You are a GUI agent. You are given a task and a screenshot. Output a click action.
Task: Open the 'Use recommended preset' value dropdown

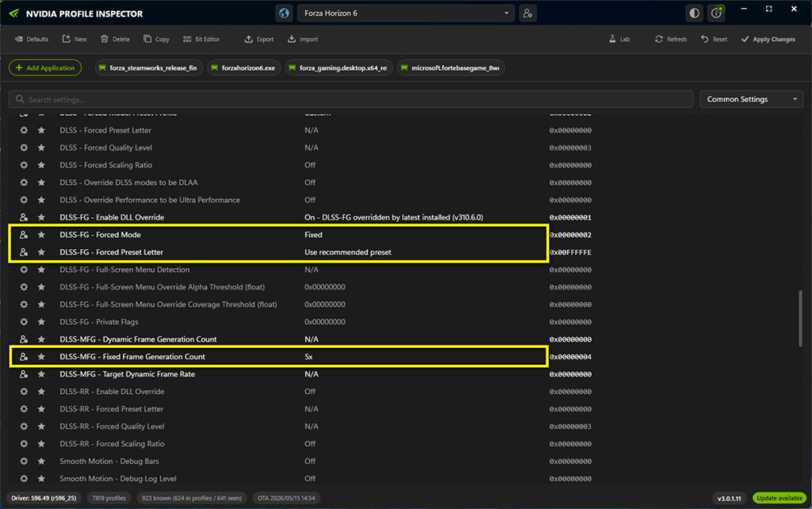(x=348, y=252)
